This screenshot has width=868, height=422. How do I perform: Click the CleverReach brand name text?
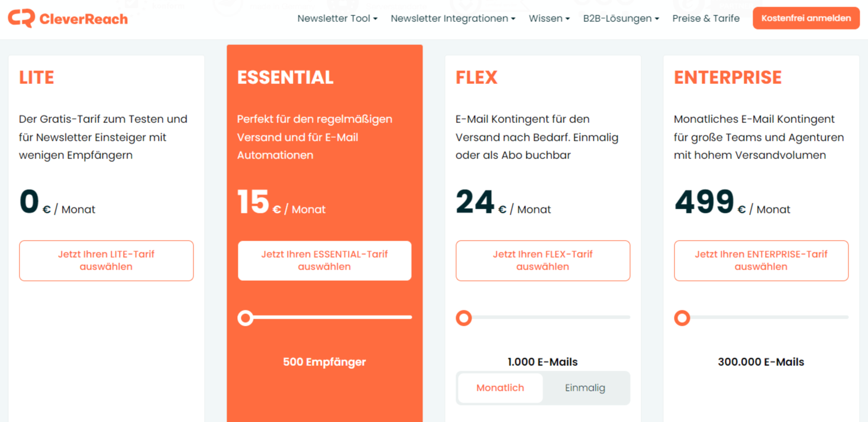pyautogui.click(x=83, y=19)
